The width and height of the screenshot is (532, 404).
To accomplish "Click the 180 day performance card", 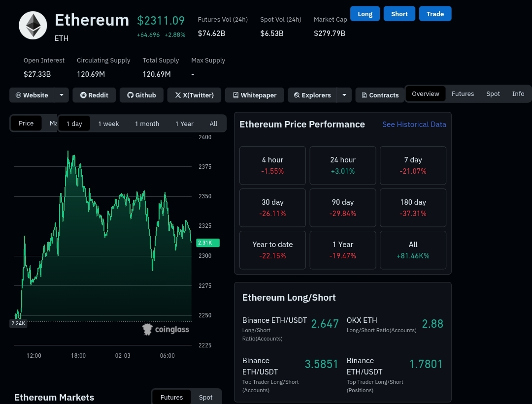I will coord(413,208).
